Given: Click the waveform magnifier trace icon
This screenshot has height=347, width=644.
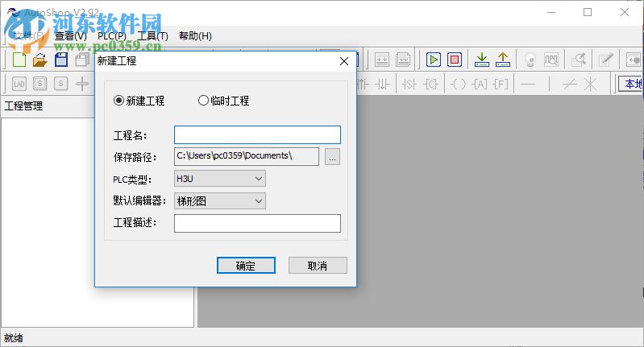Looking at the screenshot, I should (551, 60).
